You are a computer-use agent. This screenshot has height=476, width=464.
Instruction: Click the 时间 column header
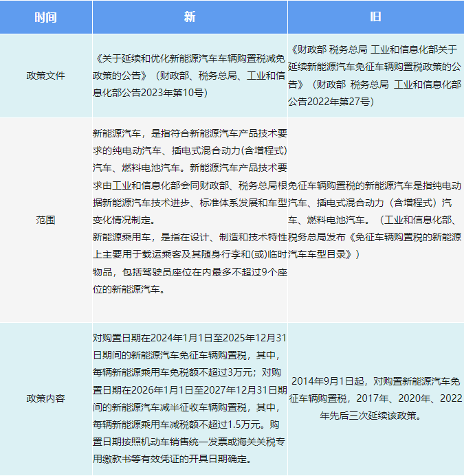coord(45,17)
